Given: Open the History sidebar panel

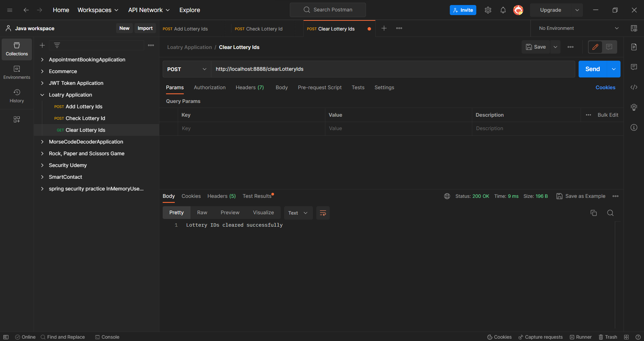Looking at the screenshot, I should coord(16,95).
